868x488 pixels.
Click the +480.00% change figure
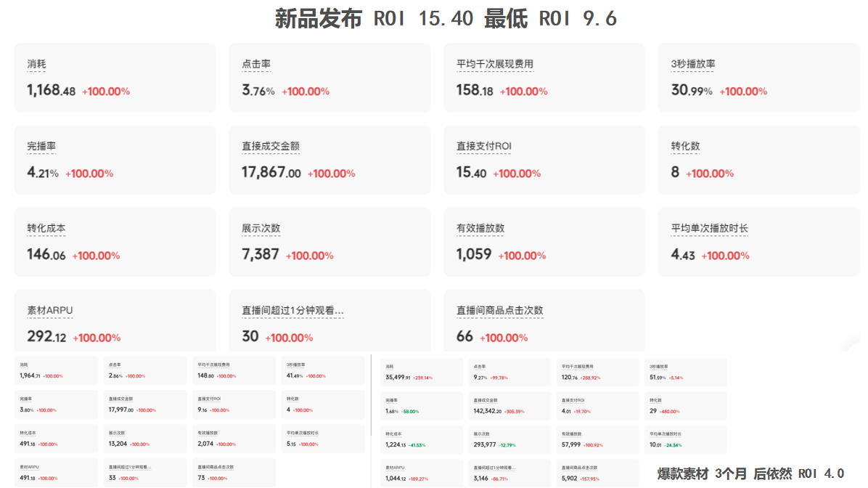pos(669,412)
